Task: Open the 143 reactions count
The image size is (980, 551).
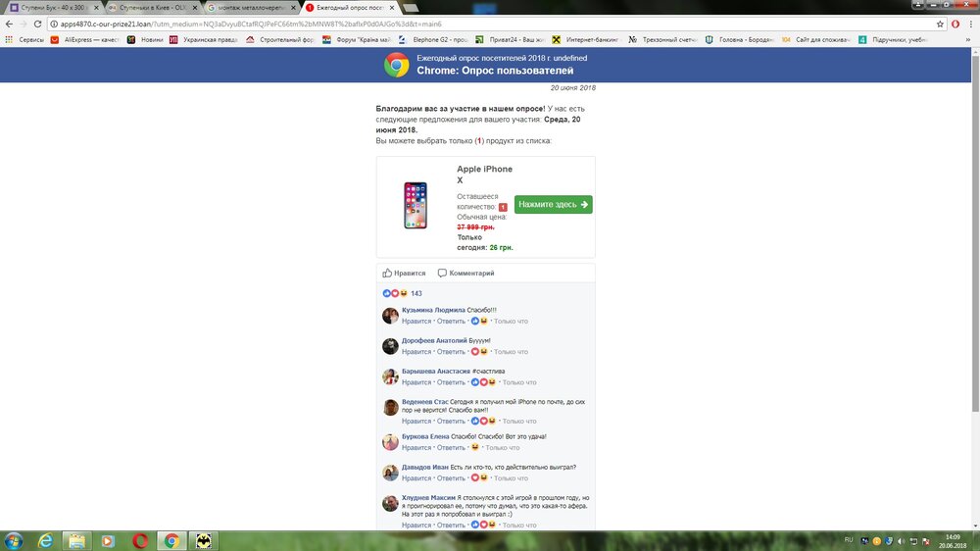Action: point(416,293)
